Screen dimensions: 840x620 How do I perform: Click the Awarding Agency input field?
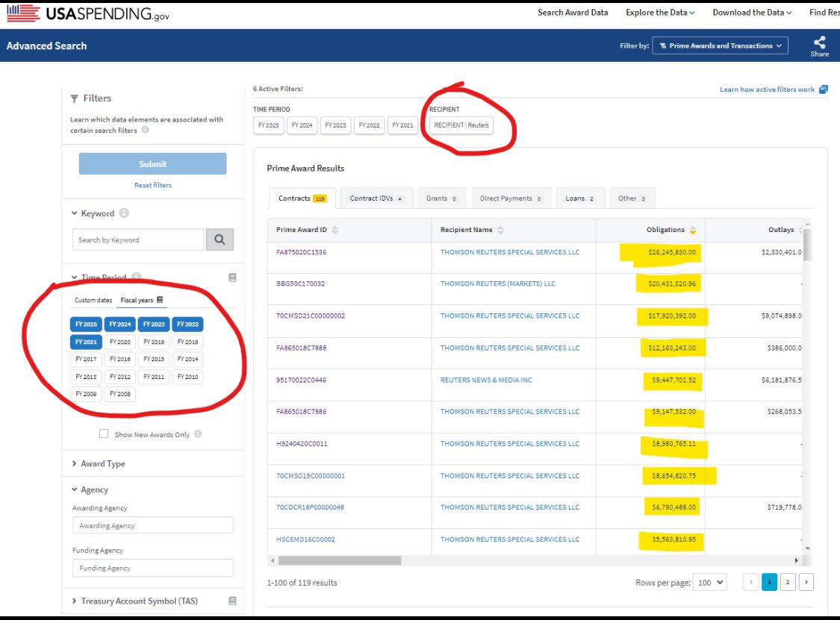[x=152, y=525]
